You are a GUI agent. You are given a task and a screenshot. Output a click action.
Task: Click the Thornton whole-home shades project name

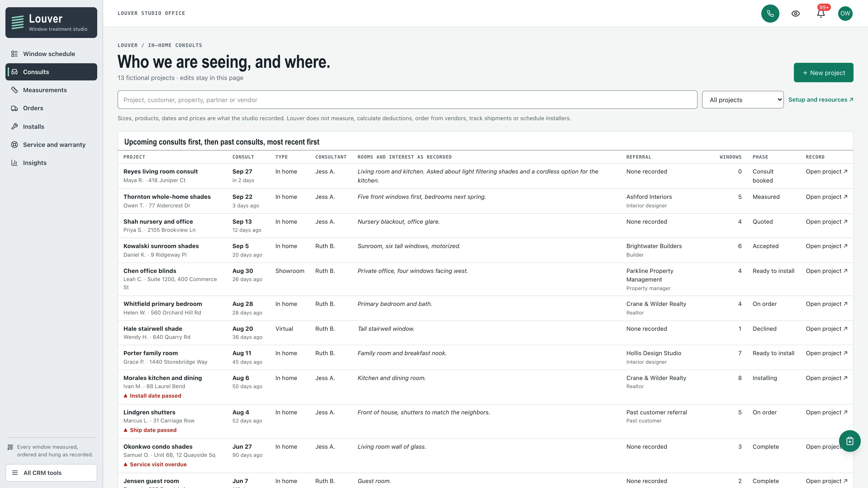167,197
